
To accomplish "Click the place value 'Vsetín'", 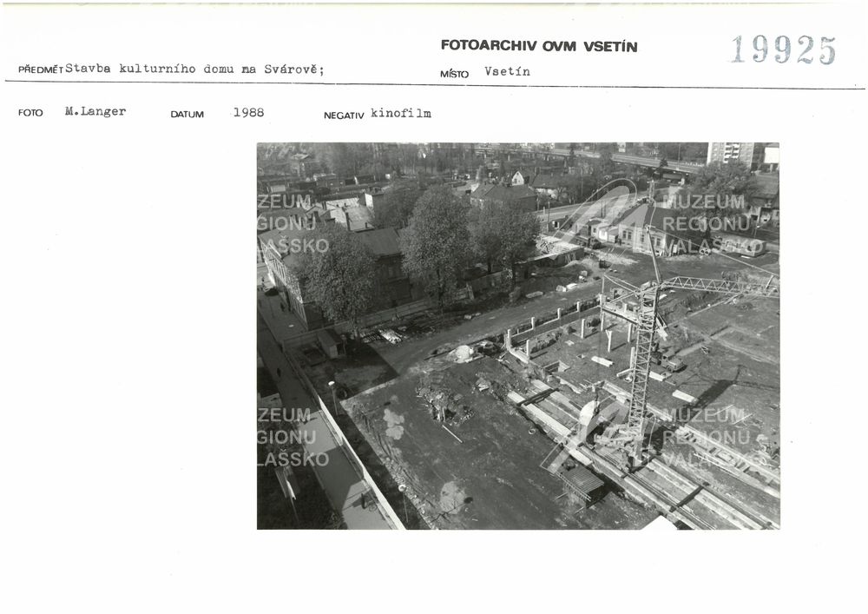I will coord(507,71).
